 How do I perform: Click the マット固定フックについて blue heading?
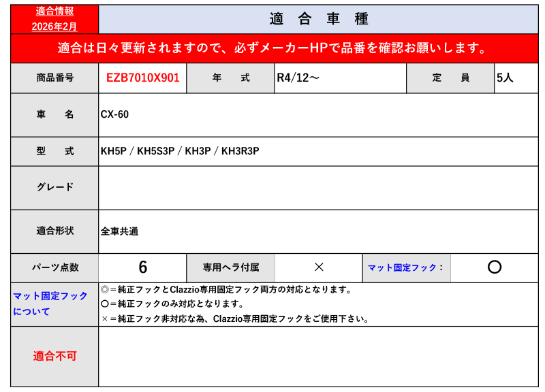click(x=50, y=304)
